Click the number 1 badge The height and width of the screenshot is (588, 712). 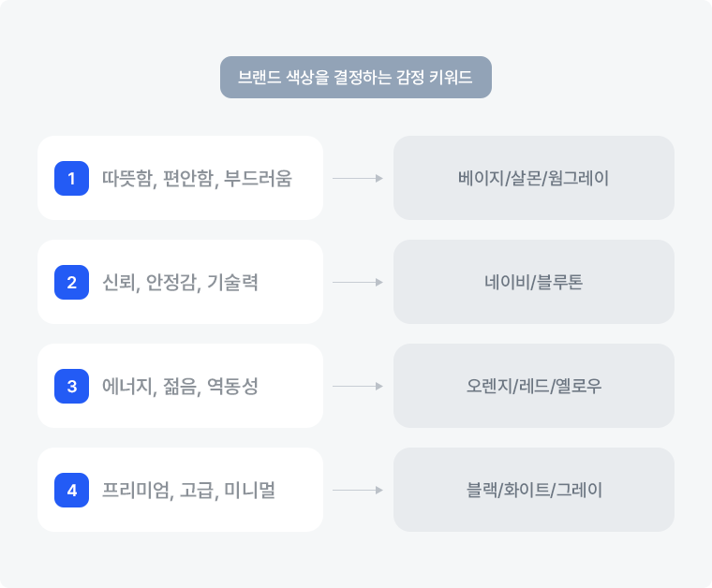tap(71, 178)
